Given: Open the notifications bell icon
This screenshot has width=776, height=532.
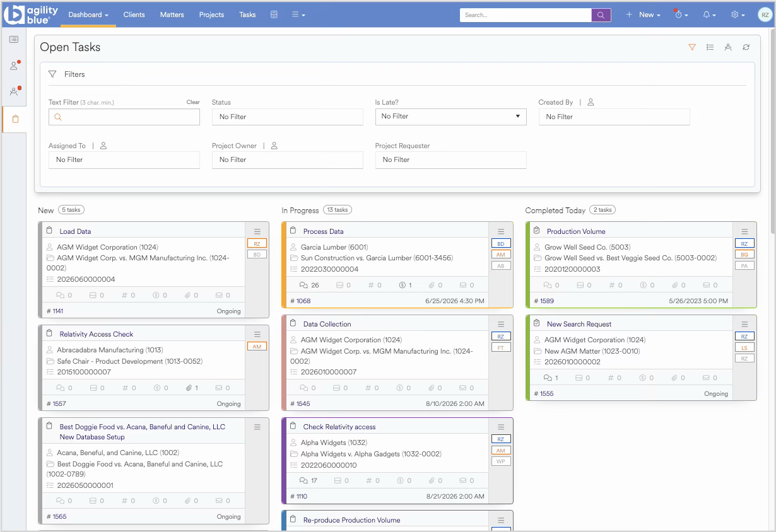Looking at the screenshot, I should [x=709, y=14].
